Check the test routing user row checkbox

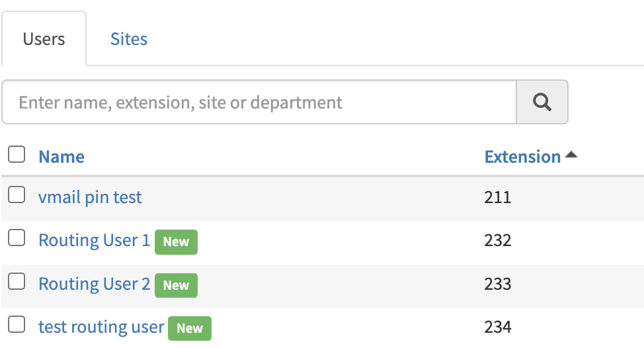(17, 324)
